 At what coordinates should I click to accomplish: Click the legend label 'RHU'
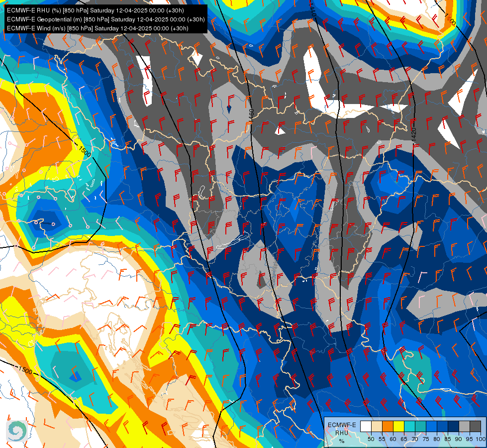coord(342,433)
